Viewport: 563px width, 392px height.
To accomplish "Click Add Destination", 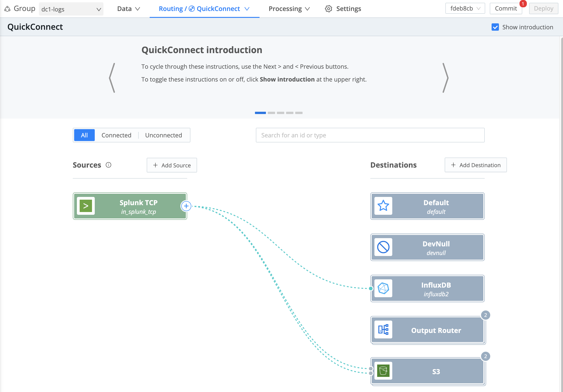I will [x=475, y=165].
